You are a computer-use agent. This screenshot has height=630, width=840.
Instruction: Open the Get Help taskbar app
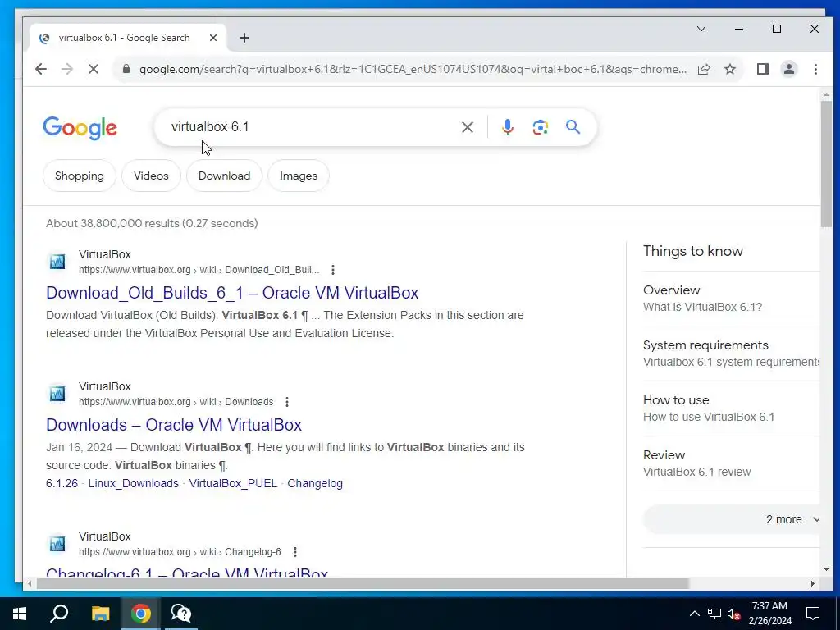click(181, 614)
